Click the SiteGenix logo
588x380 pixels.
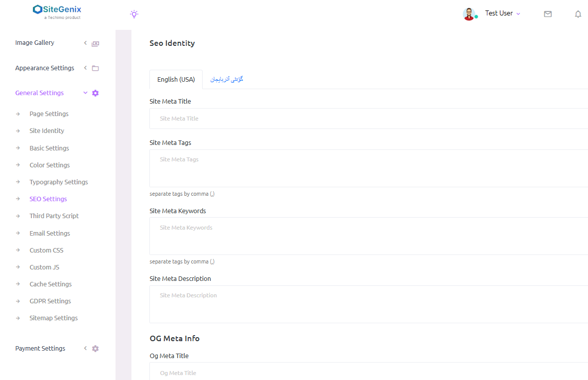(x=57, y=12)
